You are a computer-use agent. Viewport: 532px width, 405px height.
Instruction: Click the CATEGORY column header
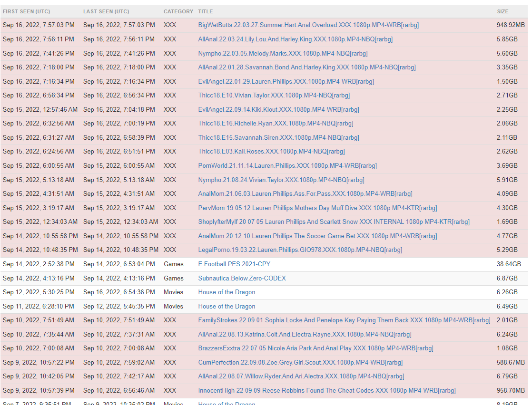click(178, 11)
